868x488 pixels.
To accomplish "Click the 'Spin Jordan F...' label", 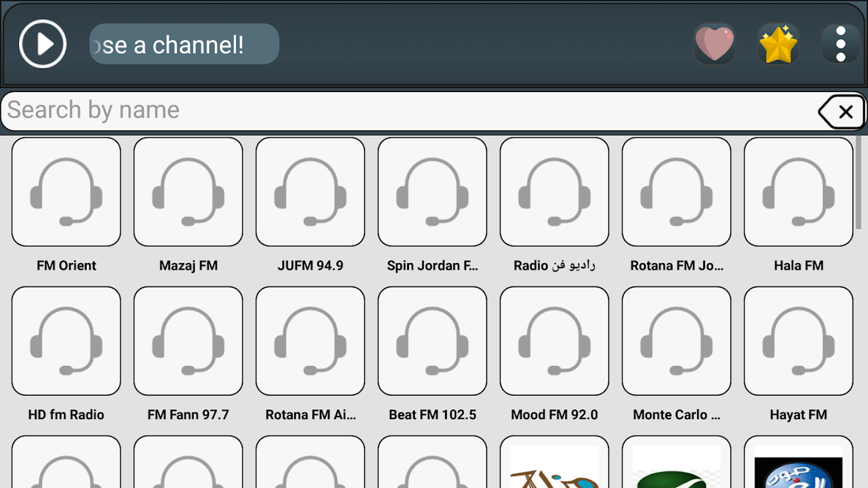I will [x=432, y=265].
